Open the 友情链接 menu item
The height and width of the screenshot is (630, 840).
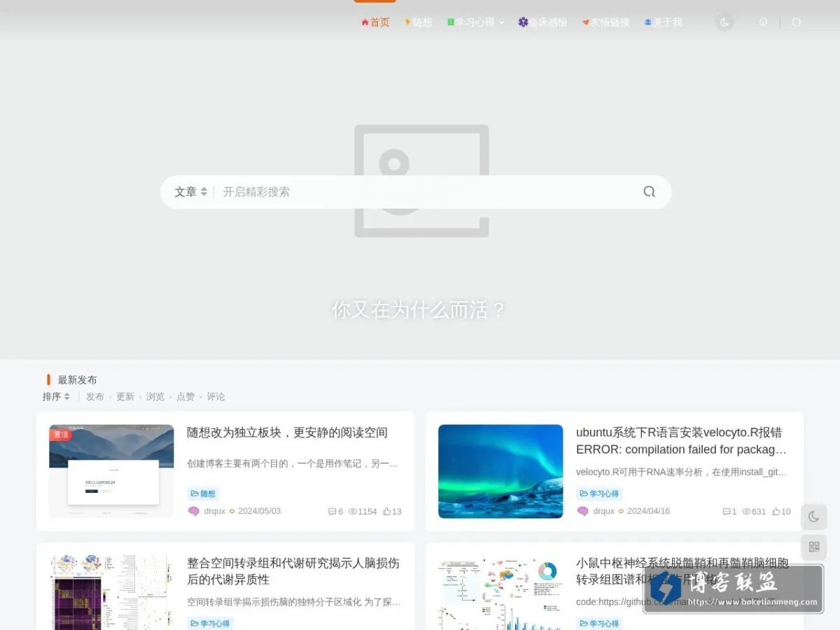point(605,22)
